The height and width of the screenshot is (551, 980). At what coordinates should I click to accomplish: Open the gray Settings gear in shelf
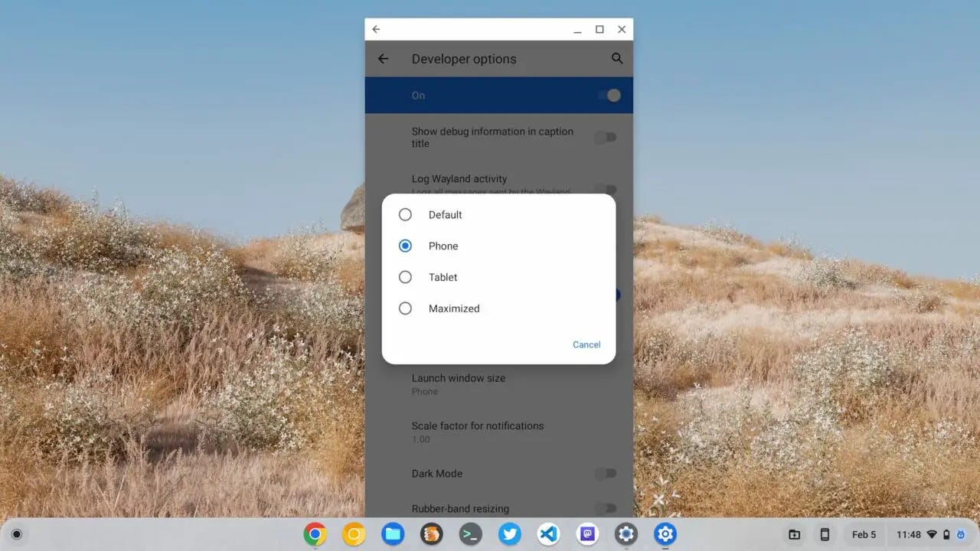pyautogui.click(x=626, y=534)
